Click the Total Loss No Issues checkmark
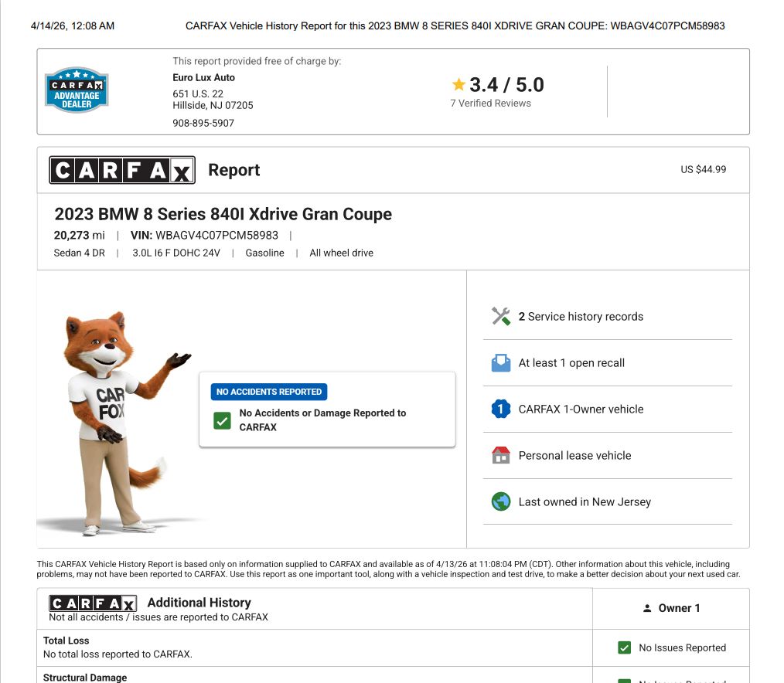This screenshot has width=784, height=683. point(624,647)
